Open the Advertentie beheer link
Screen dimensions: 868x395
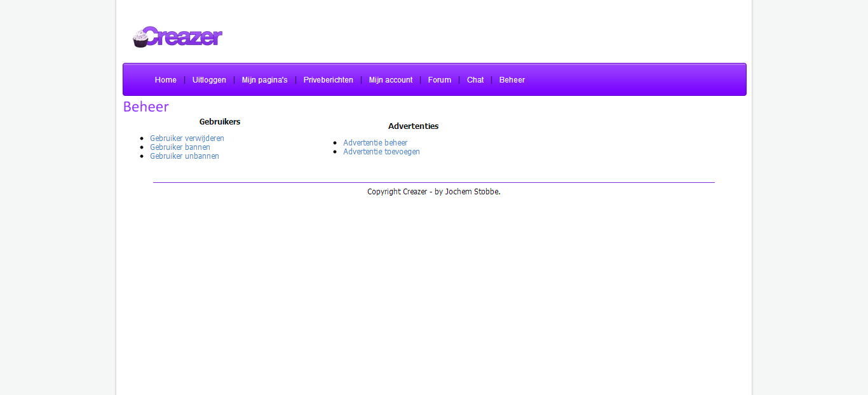[375, 143]
